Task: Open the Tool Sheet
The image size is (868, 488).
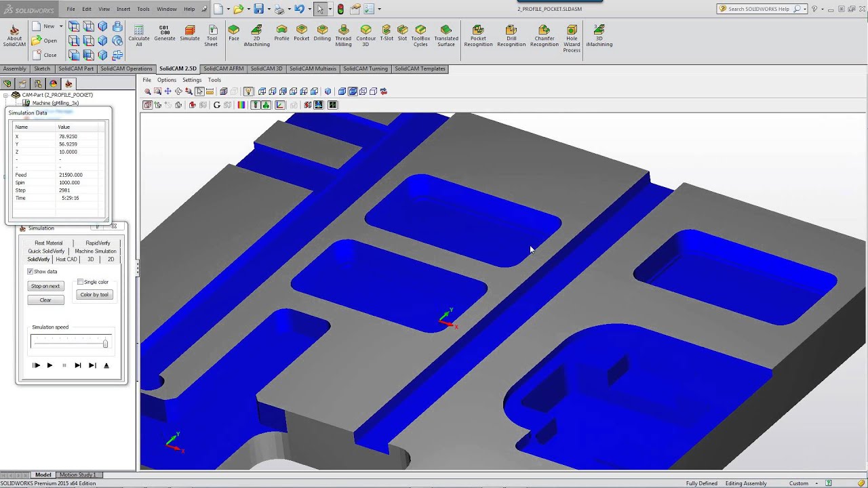Action: 212,36
